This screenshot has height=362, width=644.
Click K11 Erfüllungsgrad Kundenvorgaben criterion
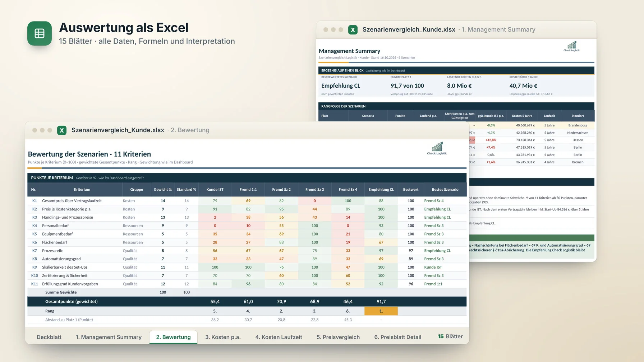pyautogui.click(x=70, y=284)
